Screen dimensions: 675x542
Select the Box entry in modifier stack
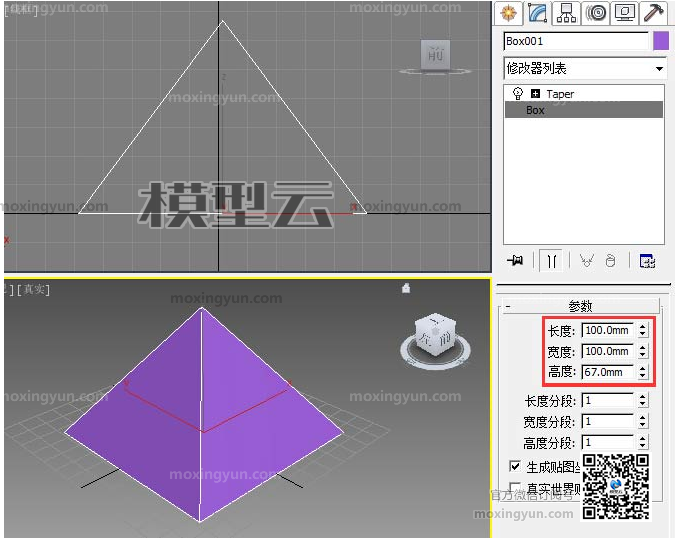point(584,110)
